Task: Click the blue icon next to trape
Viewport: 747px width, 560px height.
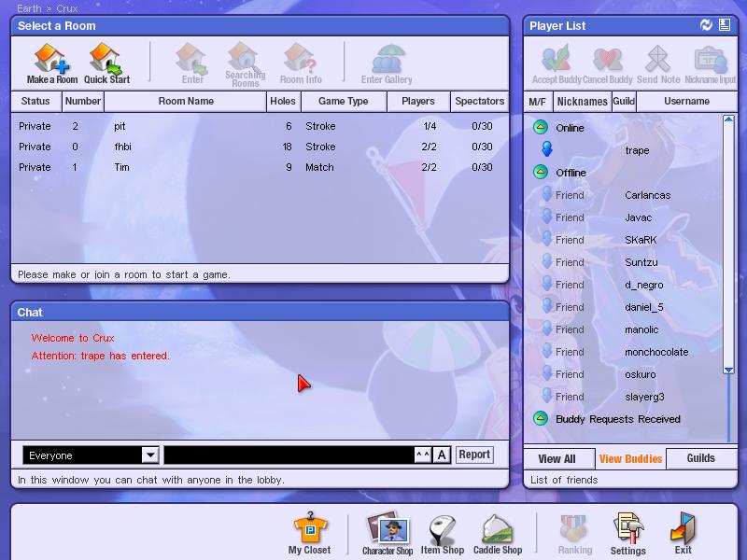Action: coord(547,149)
